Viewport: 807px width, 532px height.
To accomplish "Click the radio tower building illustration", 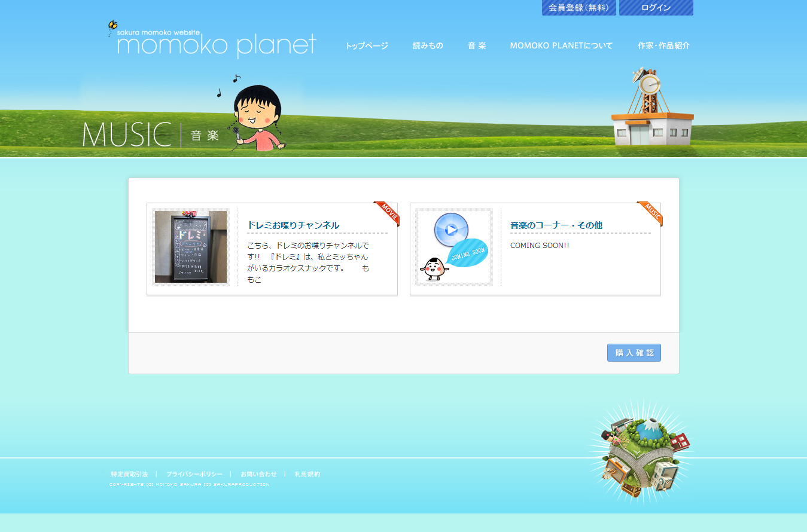I will coord(652,108).
